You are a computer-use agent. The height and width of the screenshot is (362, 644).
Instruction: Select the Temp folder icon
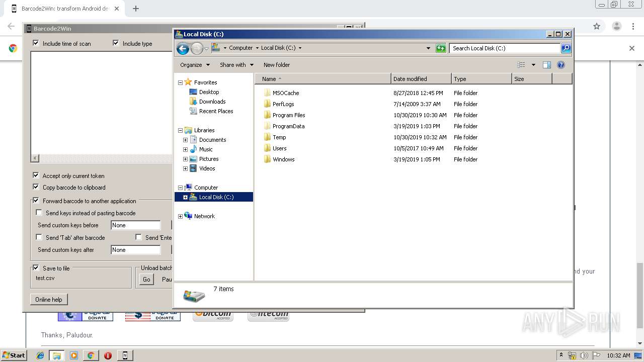click(267, 137)
